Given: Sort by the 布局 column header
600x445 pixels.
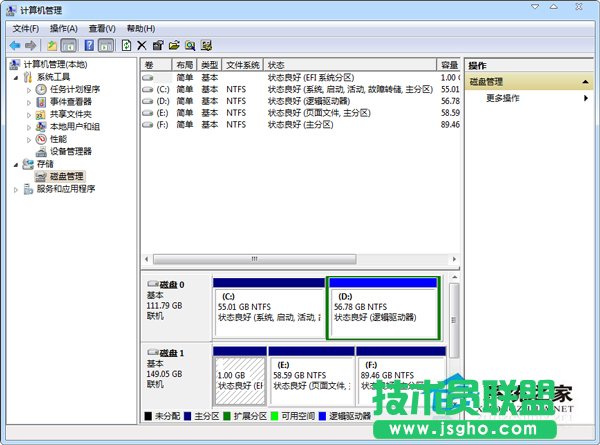Looking at the screenshot, I should [x=184, y=65].
